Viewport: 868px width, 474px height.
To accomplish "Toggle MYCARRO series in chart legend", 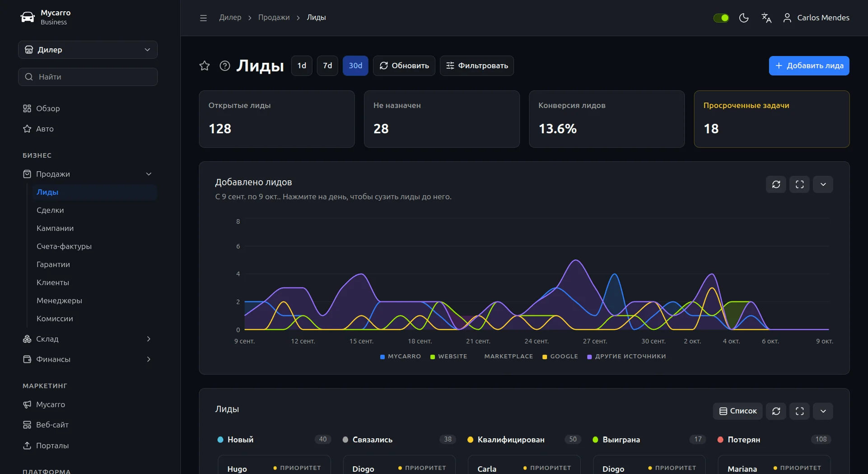I will tap(401, 357).
